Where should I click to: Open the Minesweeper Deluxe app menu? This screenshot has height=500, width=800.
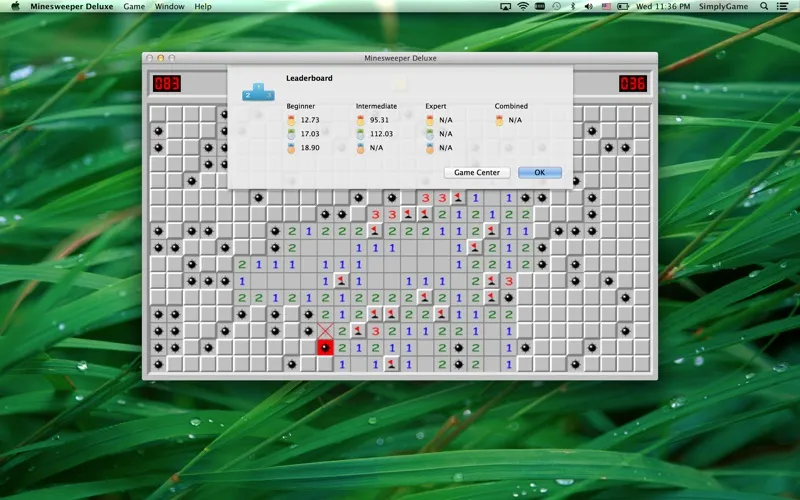coord(71,6)
